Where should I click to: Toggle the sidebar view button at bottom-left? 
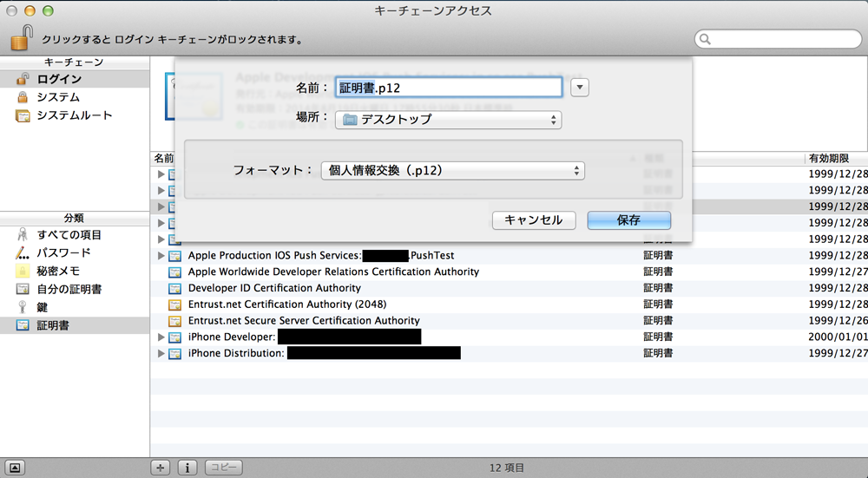pos(15,468)
